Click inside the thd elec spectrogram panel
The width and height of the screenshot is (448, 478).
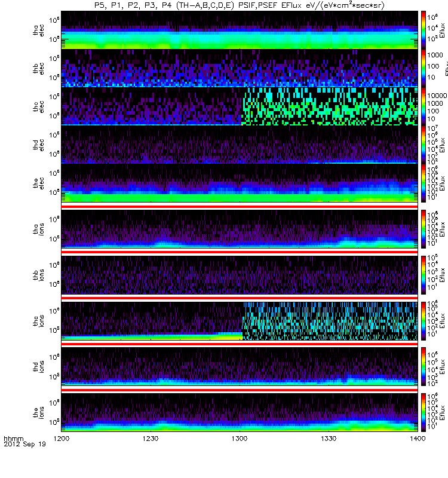240,145
